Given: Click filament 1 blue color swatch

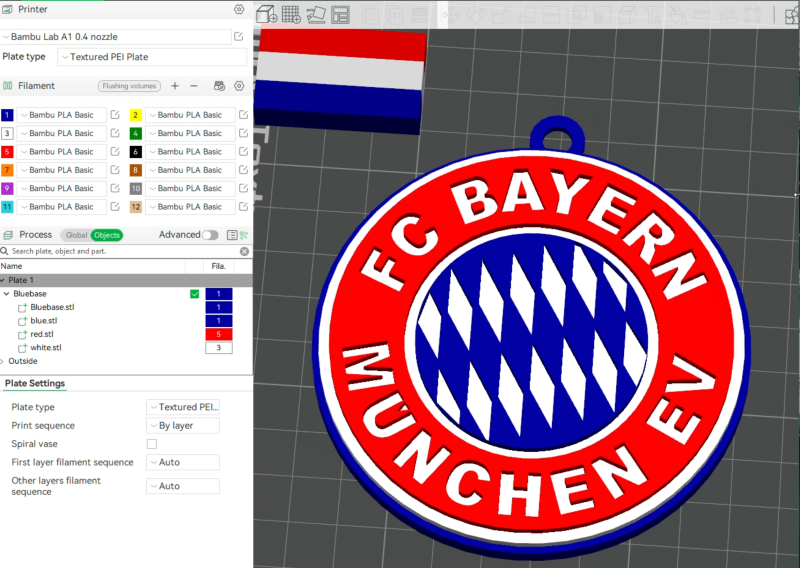Looking at the screenshot, I should (x=7, y=115).
